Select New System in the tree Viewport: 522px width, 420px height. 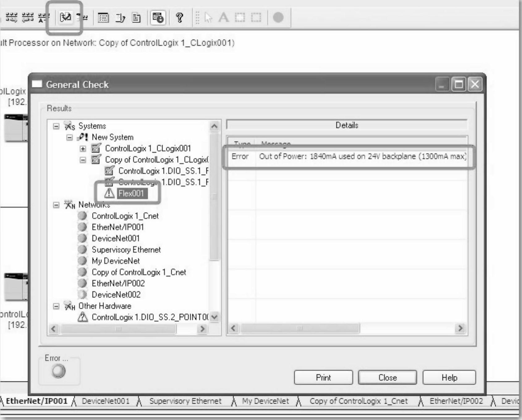[112, 137]
